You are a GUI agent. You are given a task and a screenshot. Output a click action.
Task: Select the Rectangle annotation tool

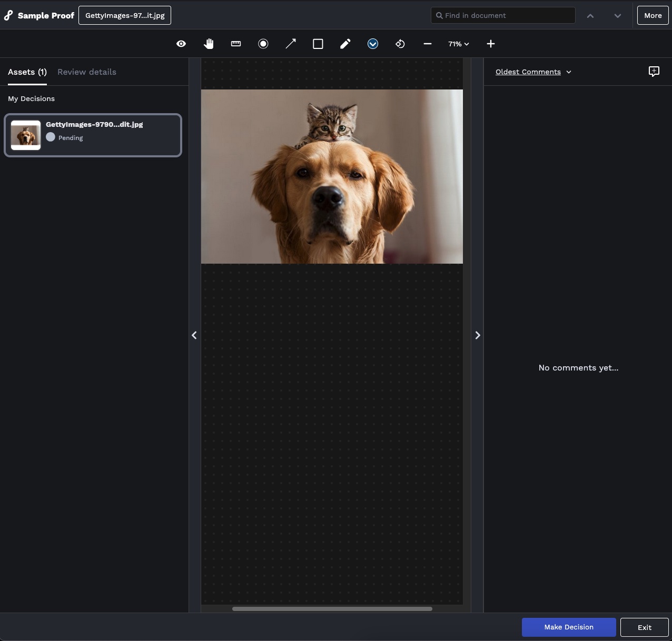[318, 44]
